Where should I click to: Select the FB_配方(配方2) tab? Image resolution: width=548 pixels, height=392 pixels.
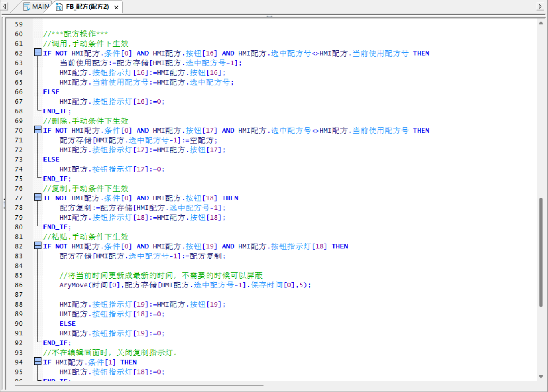click(87, 7)
